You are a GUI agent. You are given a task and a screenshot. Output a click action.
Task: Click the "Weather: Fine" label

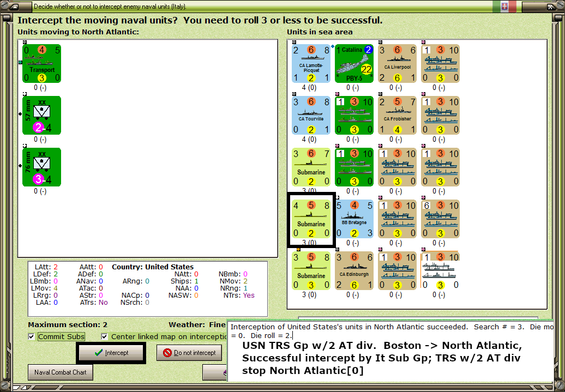pyautogui.click(x=197, y=324)
